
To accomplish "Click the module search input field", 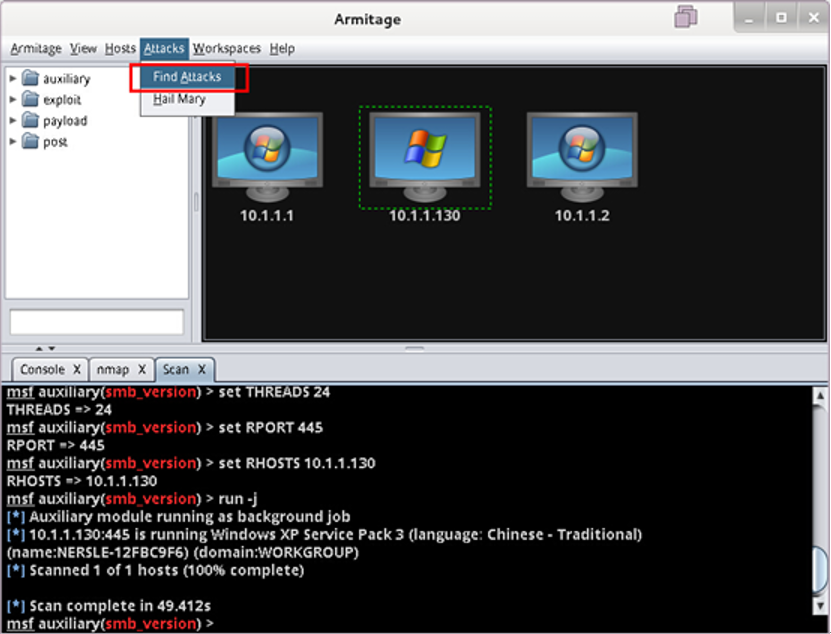I will click(x=96, y=322).
